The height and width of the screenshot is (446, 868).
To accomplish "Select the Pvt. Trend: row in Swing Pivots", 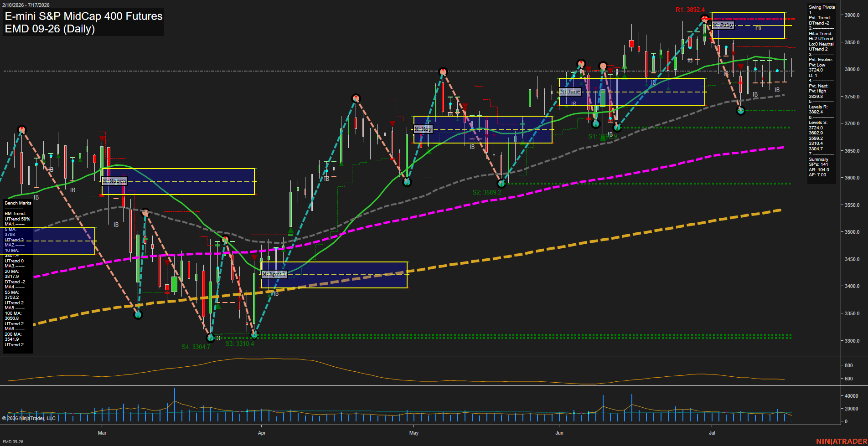I will pos(820,18).
